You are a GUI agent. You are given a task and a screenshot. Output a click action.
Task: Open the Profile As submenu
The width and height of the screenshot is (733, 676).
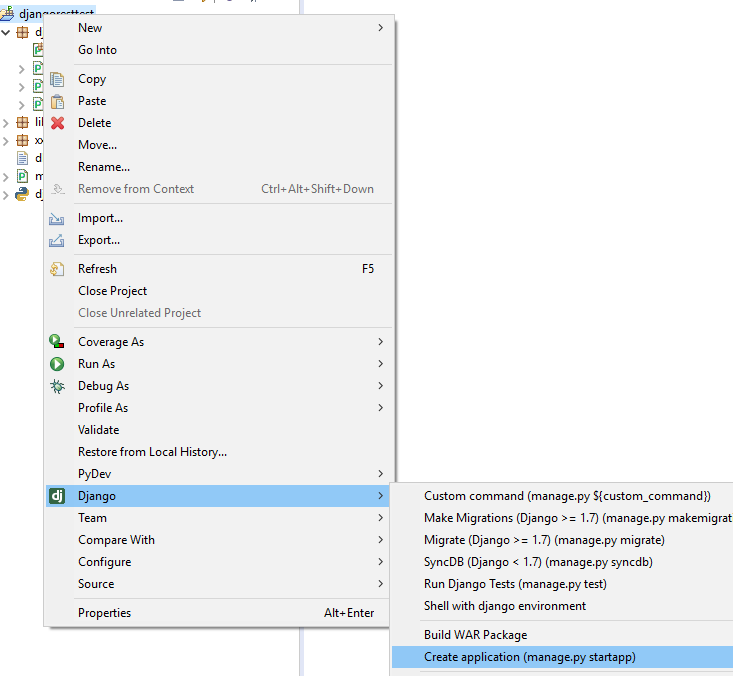[218, 408]
